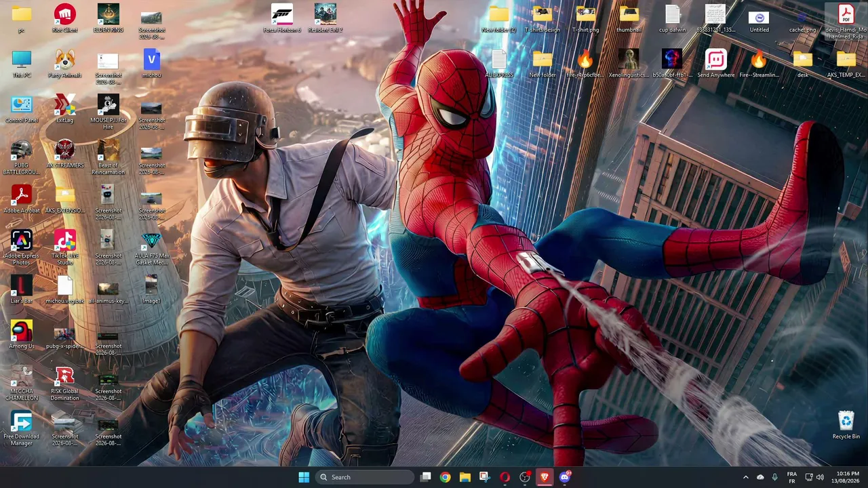Select the T-shirts design folder
Viewport: 868px width, 488px height.
tap(542, 18)
